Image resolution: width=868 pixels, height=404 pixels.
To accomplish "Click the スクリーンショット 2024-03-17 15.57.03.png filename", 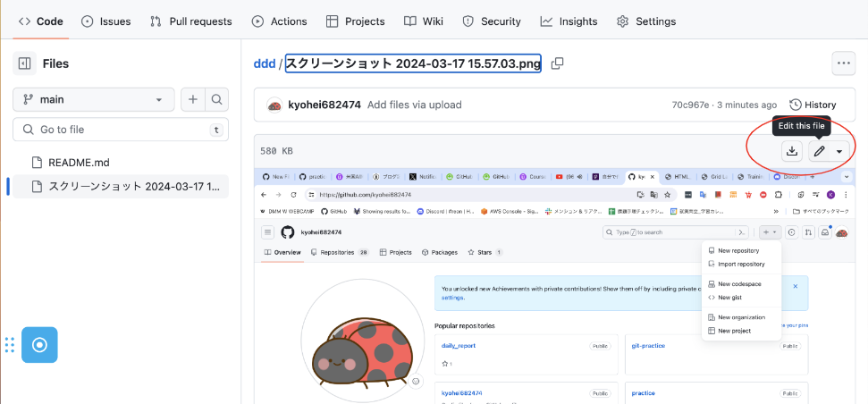I will point(413,63).
